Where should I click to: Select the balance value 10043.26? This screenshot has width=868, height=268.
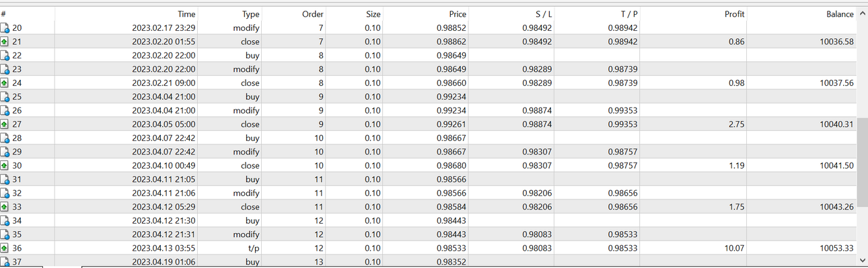[836, 207]
